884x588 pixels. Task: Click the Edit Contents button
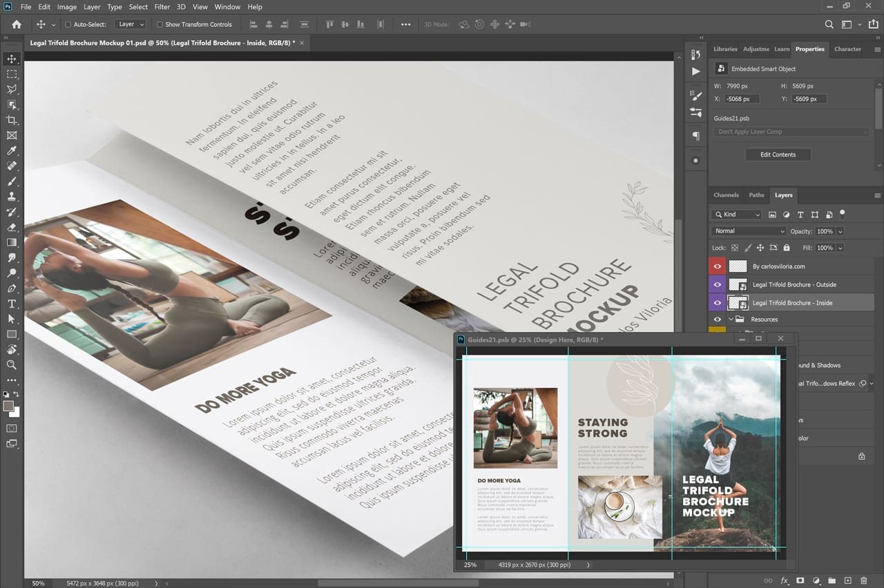click(778, 155)
